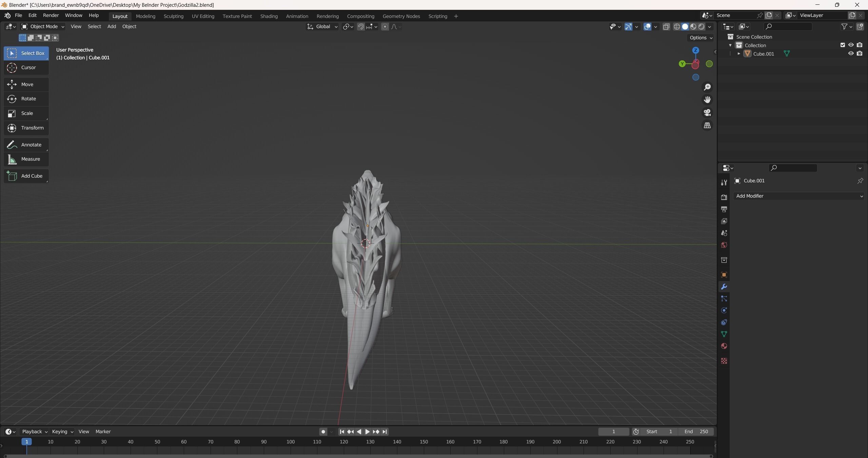Click the Marker menu in timeline
This screenshot has height=458, width=868.
103,432
